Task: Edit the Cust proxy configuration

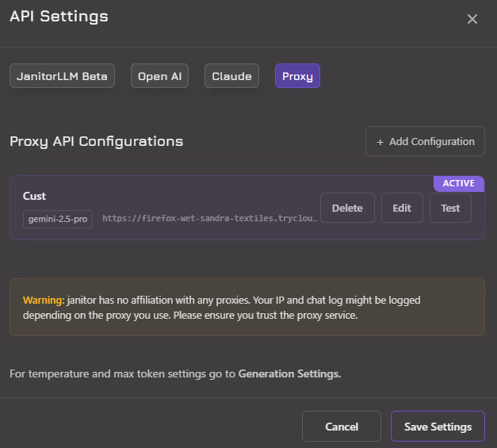Action: 402,208
